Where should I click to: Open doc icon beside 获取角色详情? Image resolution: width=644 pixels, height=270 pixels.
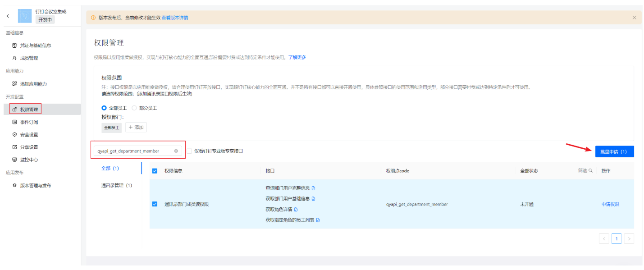click(296, 210)
